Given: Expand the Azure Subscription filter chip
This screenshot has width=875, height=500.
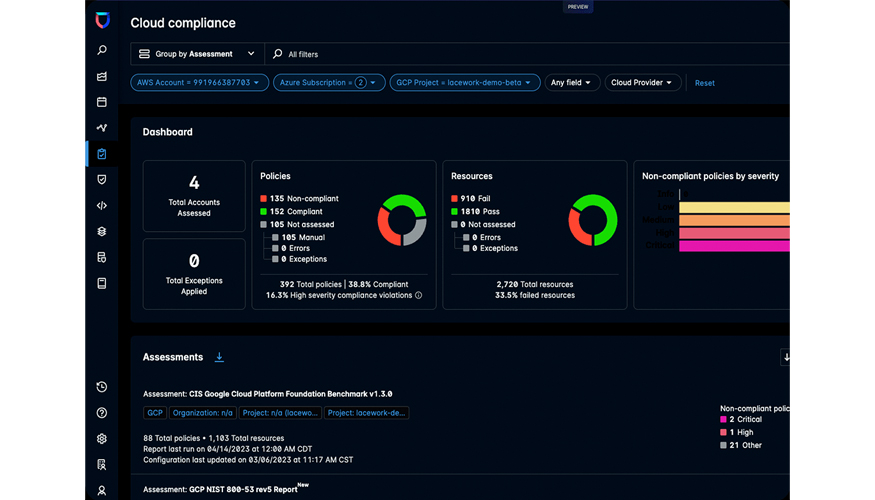Looking at the screenshot, I should (329, 83).
